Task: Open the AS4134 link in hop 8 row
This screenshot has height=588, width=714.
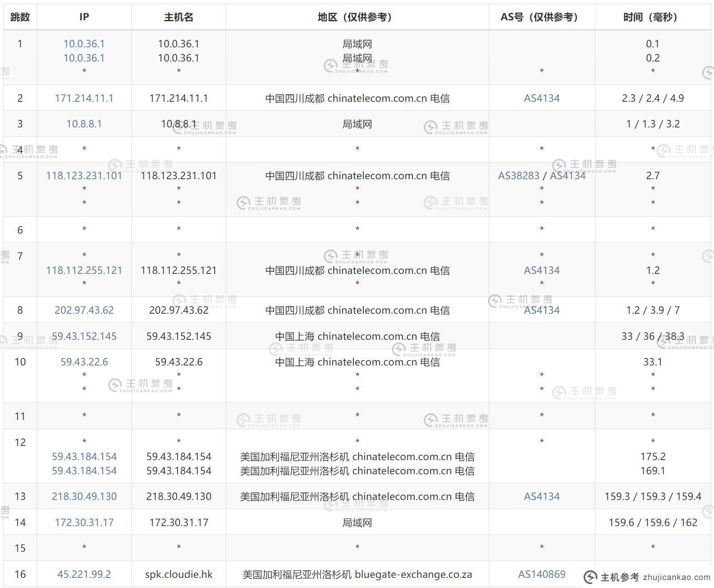Action: click(542, 310)
